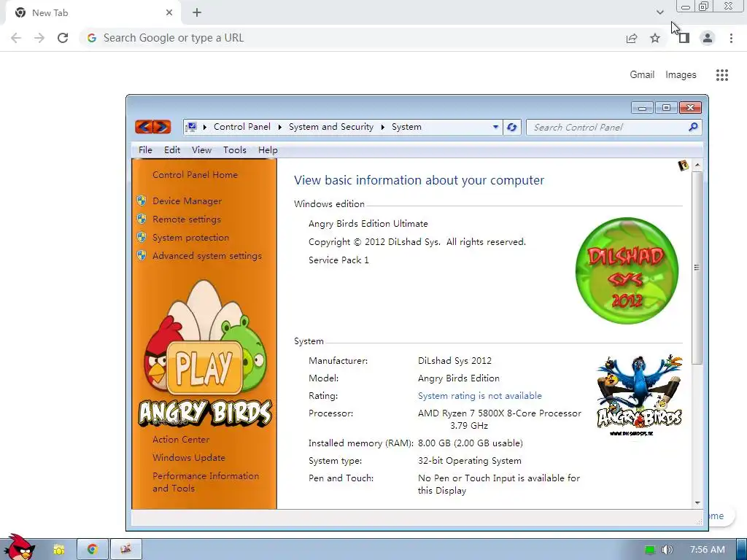This screenshot has height=560, width=747.
Task: Click the help icon above the scrollbar
Action: tap(683, 166)
